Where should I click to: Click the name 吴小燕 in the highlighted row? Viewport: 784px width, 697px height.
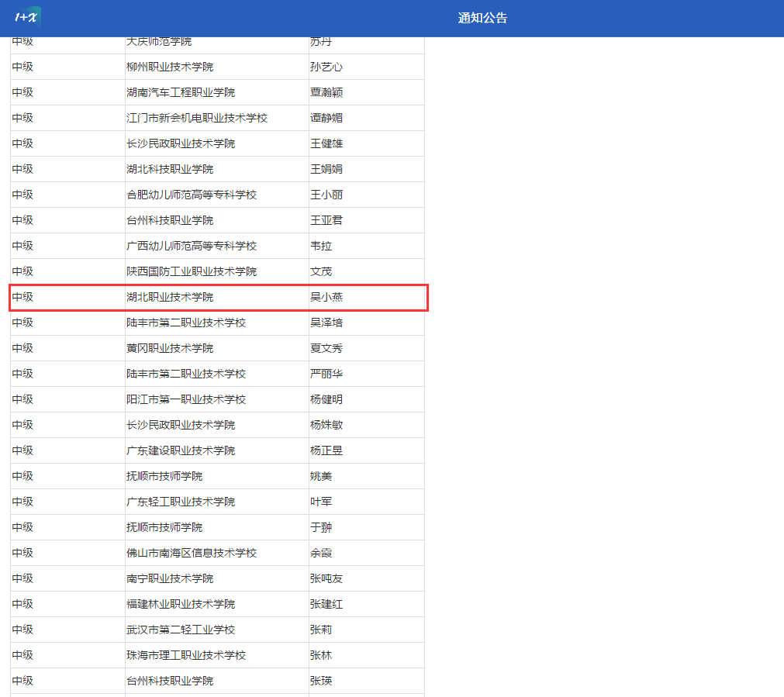(x=326, y=297)
